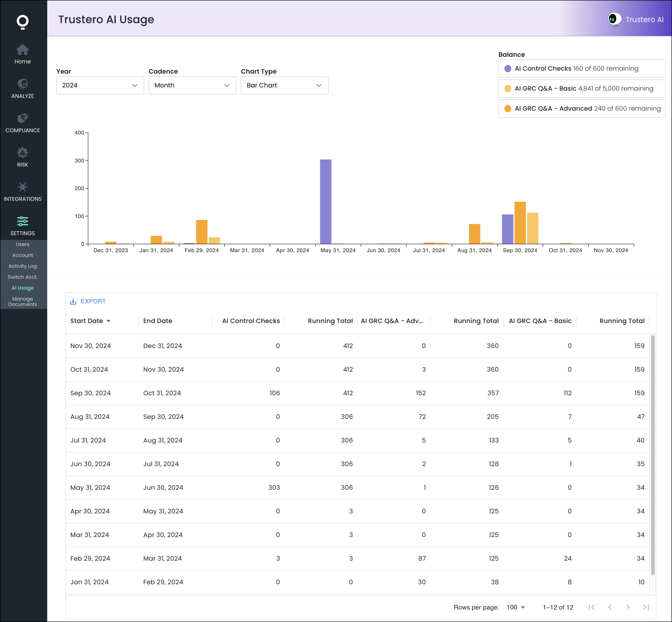Open the INTEGRATIONS icon
672x622 pixels.
coord(23,187)
